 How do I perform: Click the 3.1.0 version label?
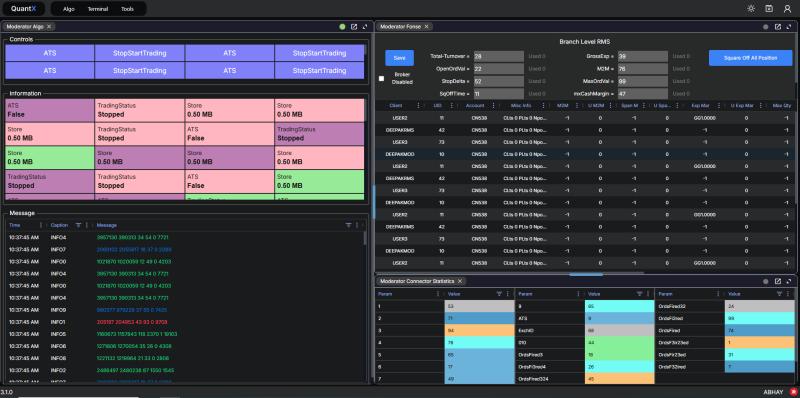pyautogui.click(x=6, y=392)
